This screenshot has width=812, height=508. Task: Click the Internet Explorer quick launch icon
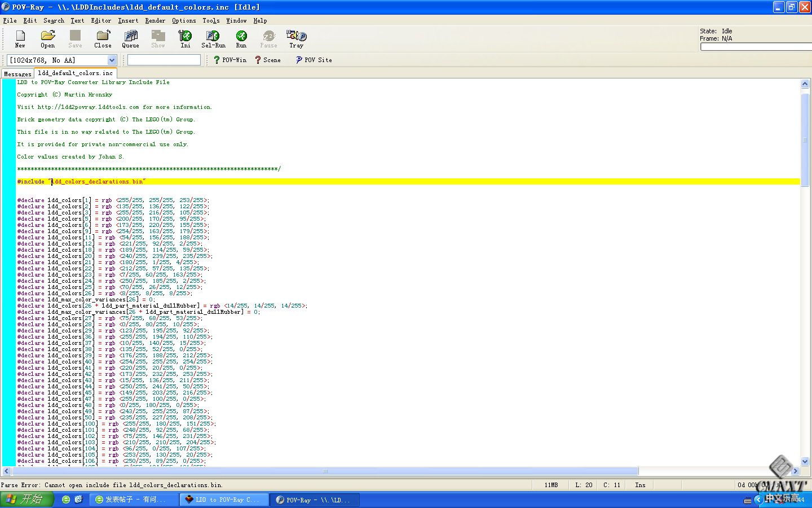click(79, 500)
